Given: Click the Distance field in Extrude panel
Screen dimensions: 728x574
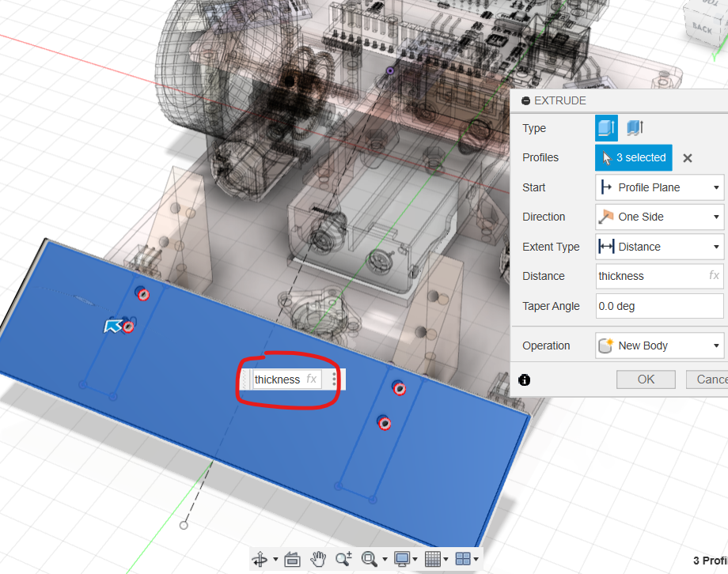Looking at the screenshot, I should point(650,276).
